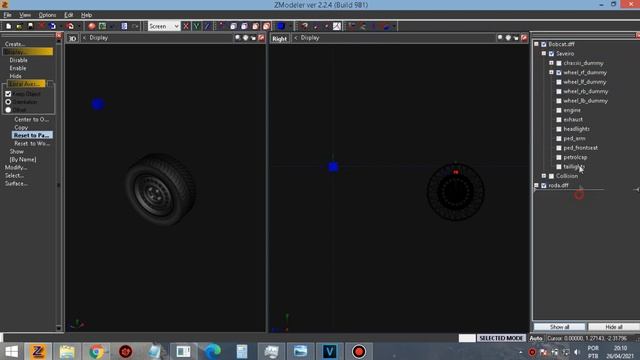Open the Materials editor sphere icon
Image resolution: width=640 pixels, height=360 pixels.
coord(91,26)
